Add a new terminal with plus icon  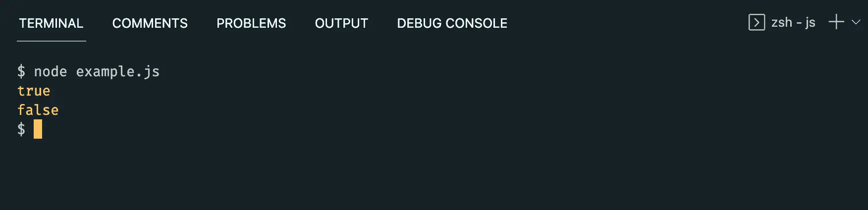click(836, 22)
